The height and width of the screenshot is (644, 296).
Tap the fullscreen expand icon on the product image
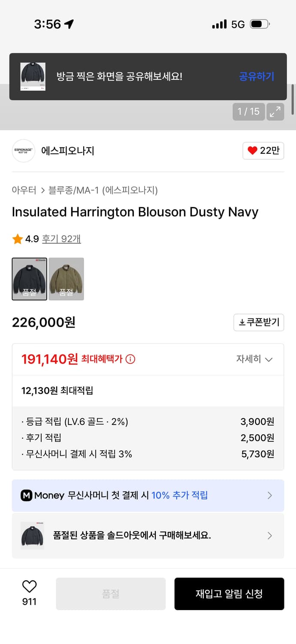point(275,112)
